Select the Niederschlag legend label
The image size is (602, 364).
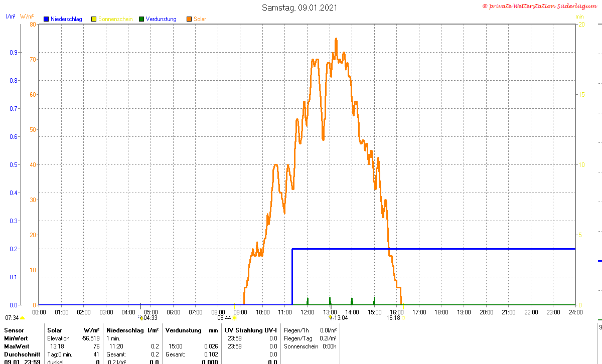[66, 19]
